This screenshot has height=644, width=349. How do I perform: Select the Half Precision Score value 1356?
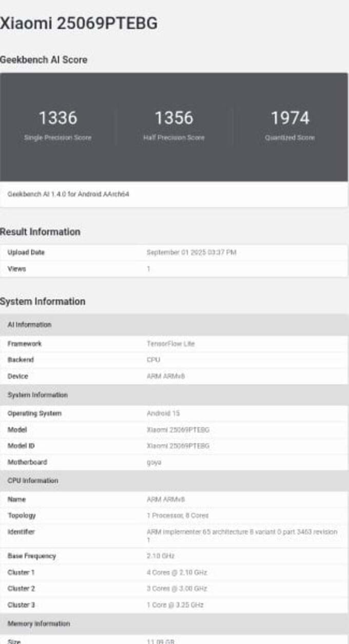(174, 118)
